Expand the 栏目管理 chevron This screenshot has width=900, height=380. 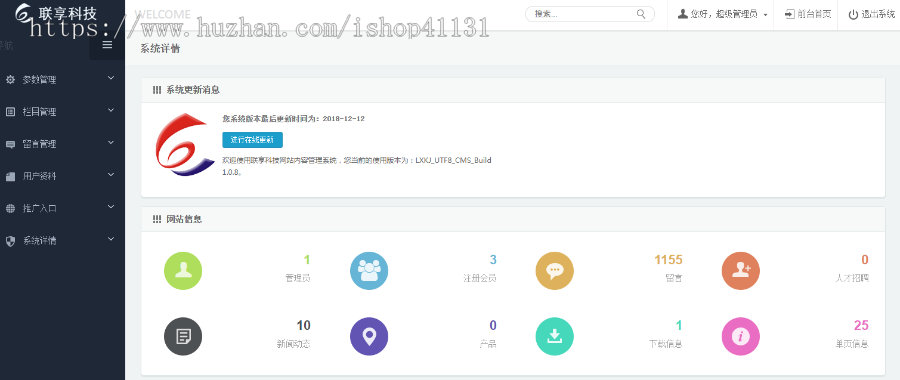tap(111, 110)
